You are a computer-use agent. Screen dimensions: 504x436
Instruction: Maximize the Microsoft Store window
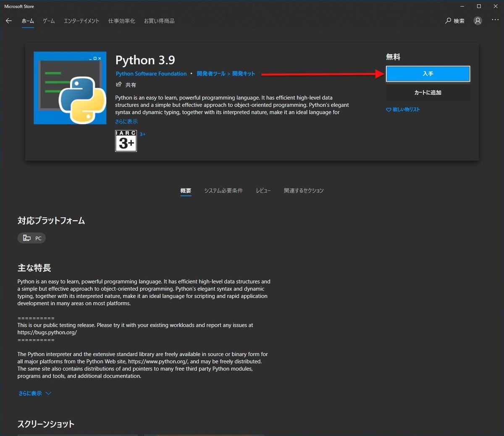coord(479,6)
